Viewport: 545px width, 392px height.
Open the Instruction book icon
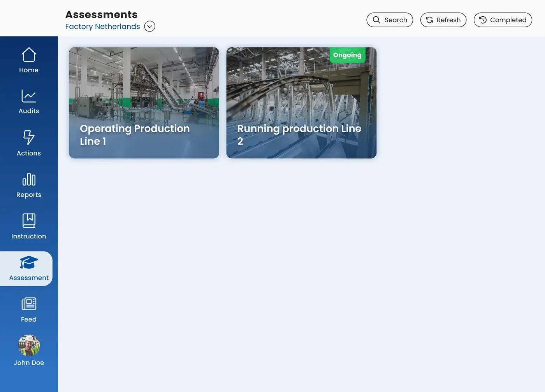[29, 220]
